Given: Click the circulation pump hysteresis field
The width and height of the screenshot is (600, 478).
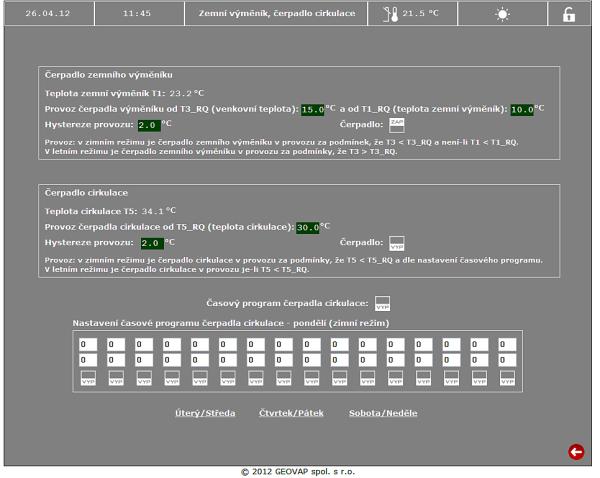Looking at the screenshot, I should tap(151, 243).
